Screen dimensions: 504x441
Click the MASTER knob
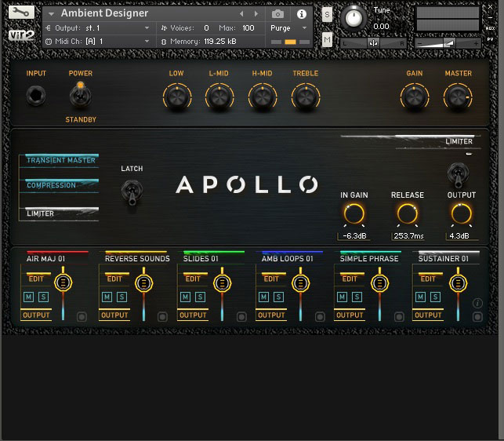pyautogui.click(x=458, y=97)
